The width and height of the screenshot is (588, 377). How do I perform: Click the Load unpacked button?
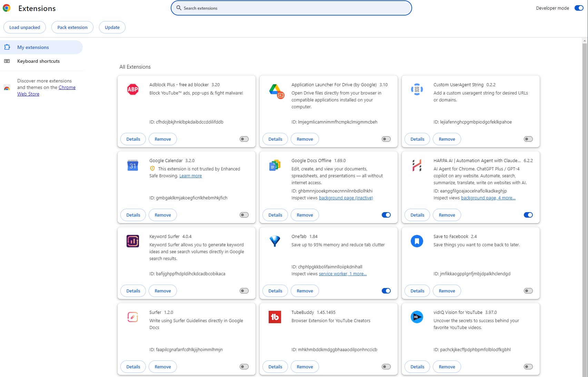click(24, 27)
